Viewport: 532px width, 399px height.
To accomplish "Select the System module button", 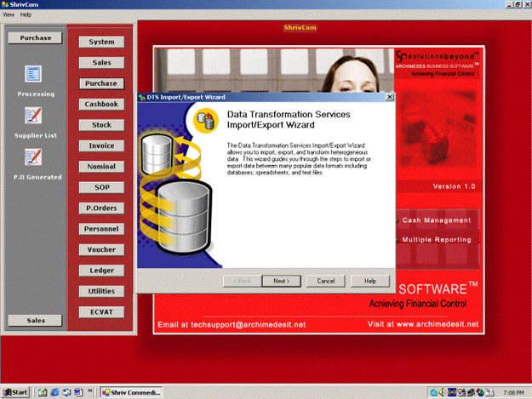I will pos(101,42).
